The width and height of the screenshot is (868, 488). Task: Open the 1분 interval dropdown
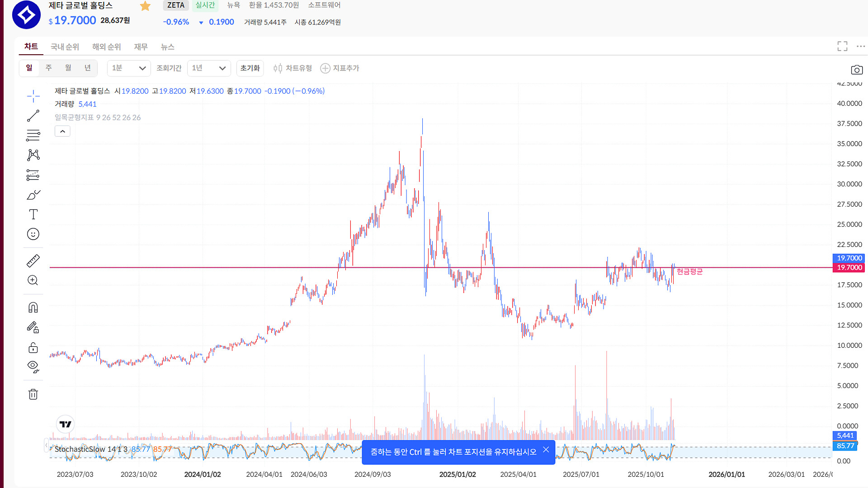[x=129, y=68]
